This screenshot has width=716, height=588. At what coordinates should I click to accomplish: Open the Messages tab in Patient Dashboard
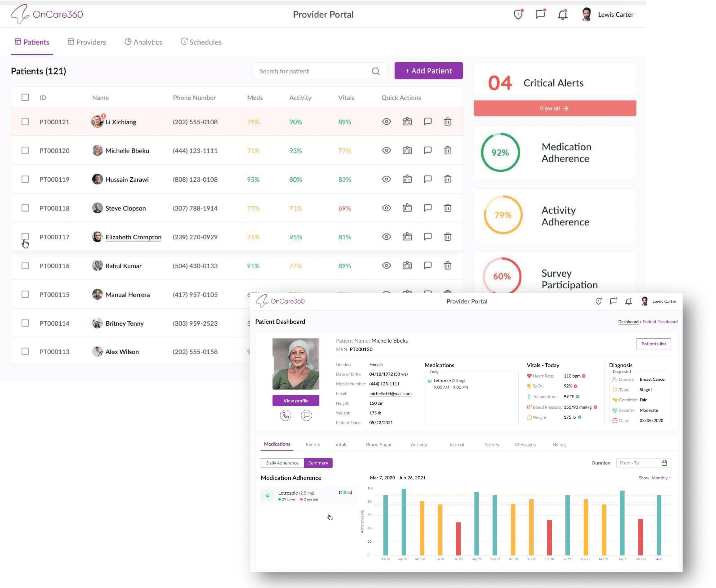525,445
